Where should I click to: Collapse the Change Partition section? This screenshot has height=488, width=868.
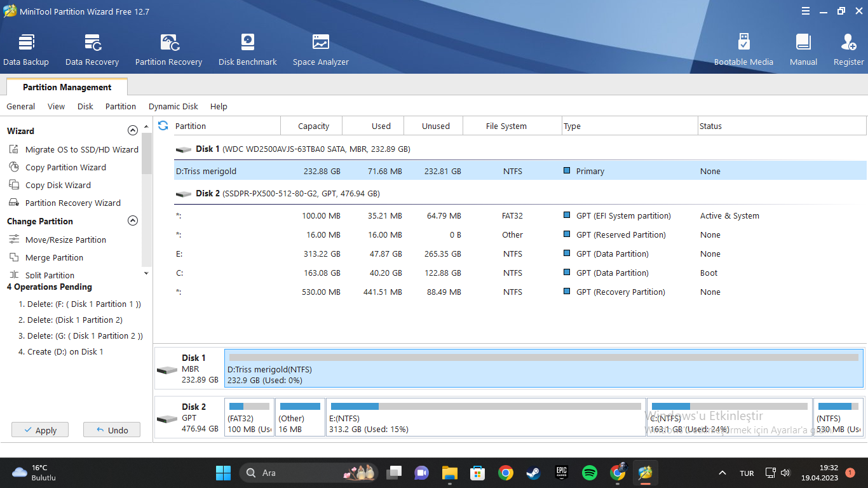point(133,221)
